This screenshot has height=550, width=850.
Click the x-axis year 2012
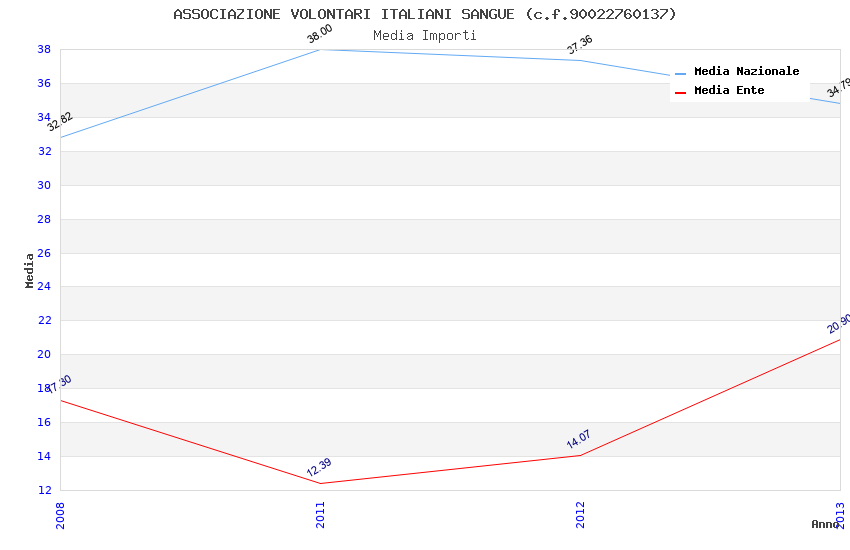pyautogui.click(x=581, y=515)
